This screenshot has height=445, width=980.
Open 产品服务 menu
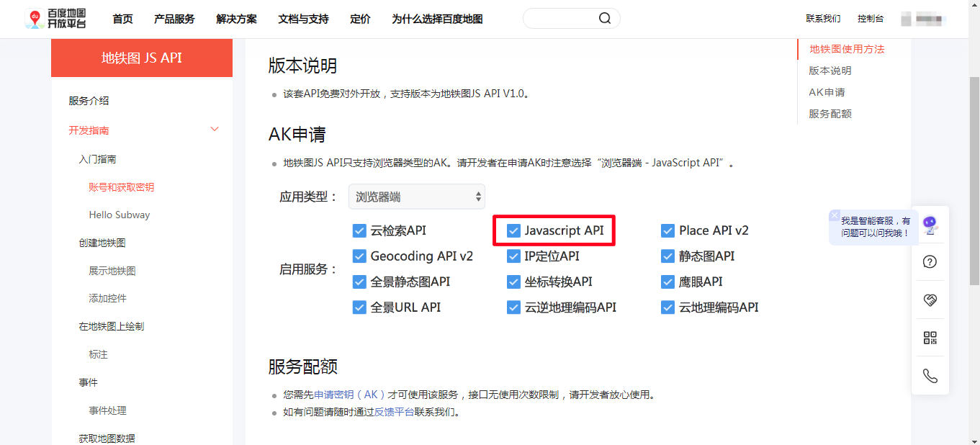(x=174, y=19)
